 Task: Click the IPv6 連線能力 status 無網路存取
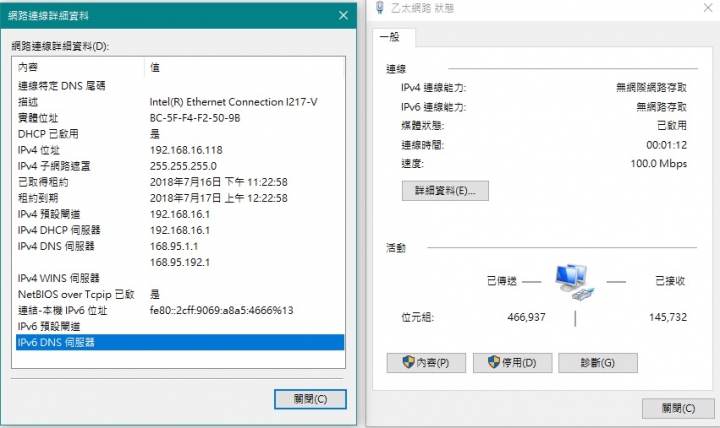pos(662,107)
